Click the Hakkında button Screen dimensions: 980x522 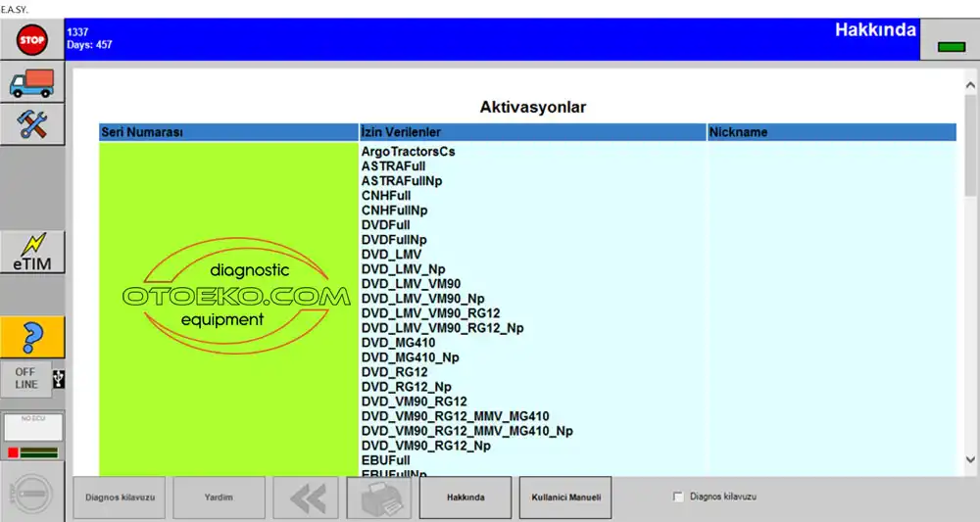(x=465, y=498)
